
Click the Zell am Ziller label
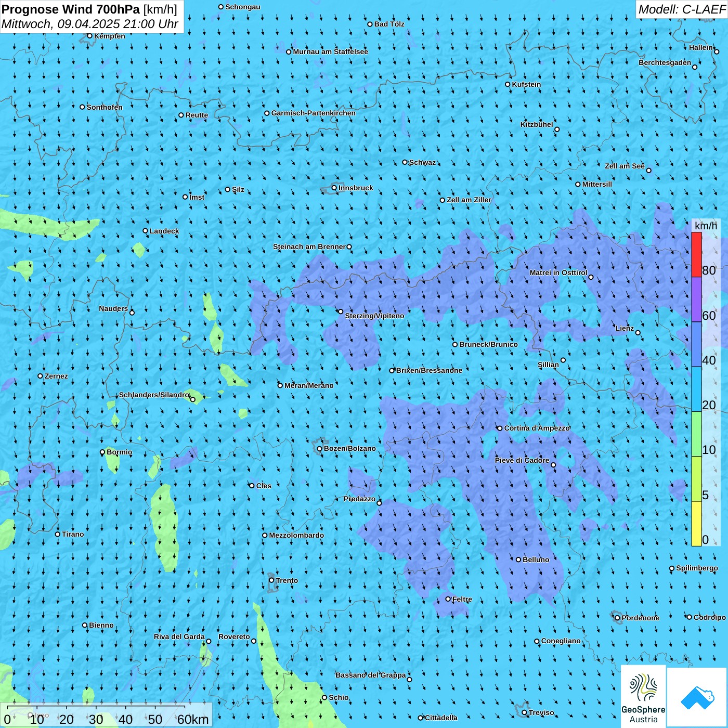coord(469,200)
